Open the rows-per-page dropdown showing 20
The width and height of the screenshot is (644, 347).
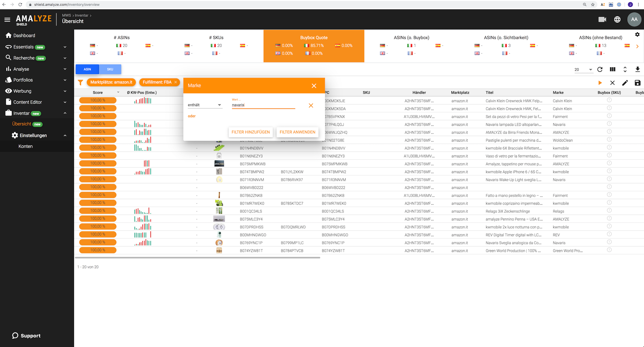pos(583,69)
